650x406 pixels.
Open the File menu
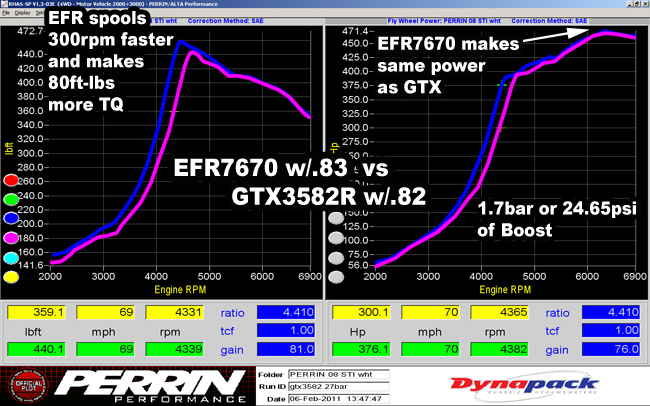tap(6, 13)
